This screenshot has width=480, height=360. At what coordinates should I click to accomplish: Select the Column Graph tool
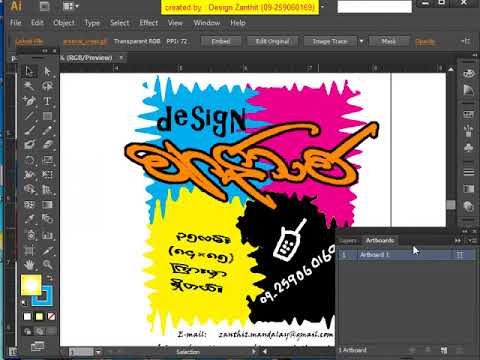coord(47,235)
